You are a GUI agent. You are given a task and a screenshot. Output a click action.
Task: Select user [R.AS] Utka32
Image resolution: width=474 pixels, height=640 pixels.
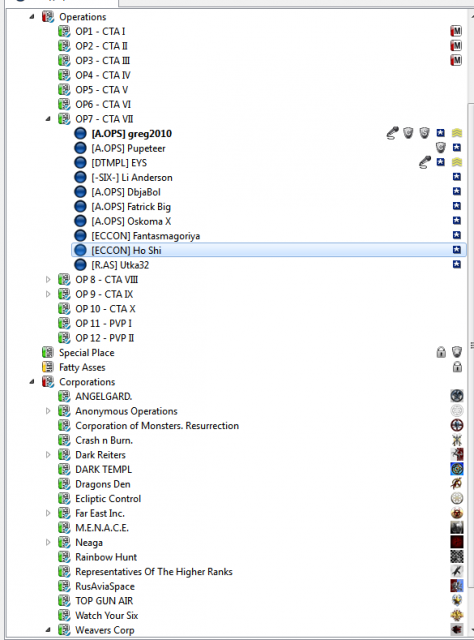click(120, 265)
